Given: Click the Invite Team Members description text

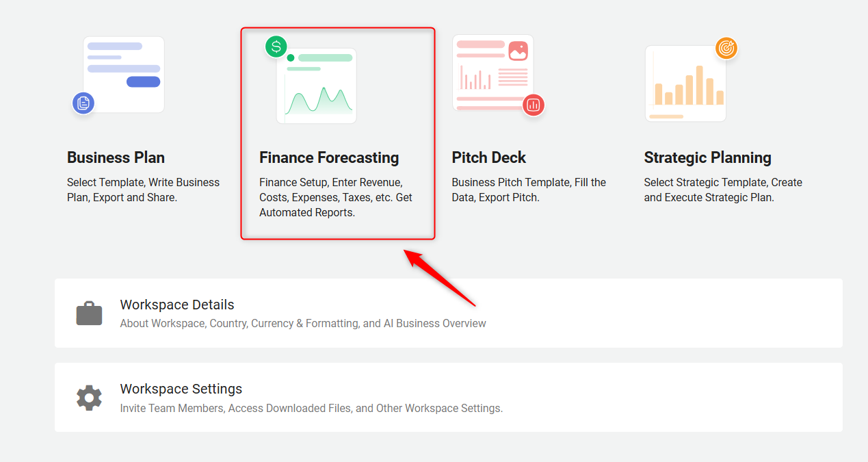Looking at the screenshot, I should (311, 408).
